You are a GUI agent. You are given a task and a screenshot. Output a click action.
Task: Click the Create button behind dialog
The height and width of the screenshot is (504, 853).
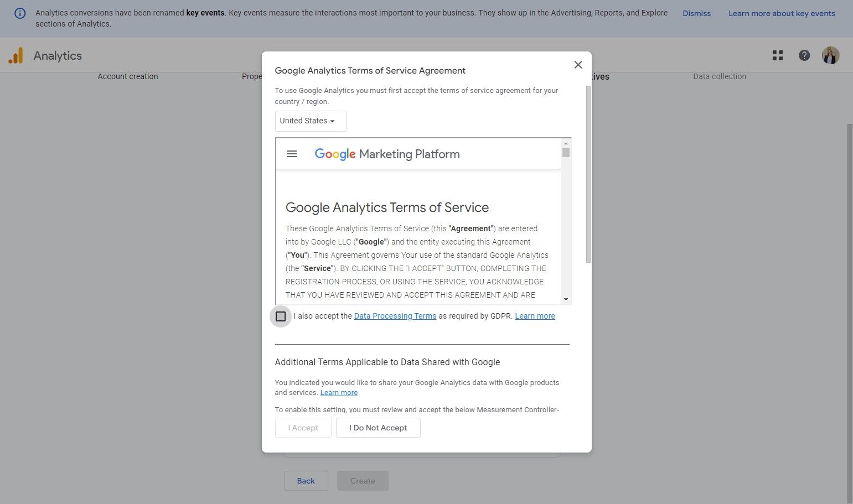(363, 481)
